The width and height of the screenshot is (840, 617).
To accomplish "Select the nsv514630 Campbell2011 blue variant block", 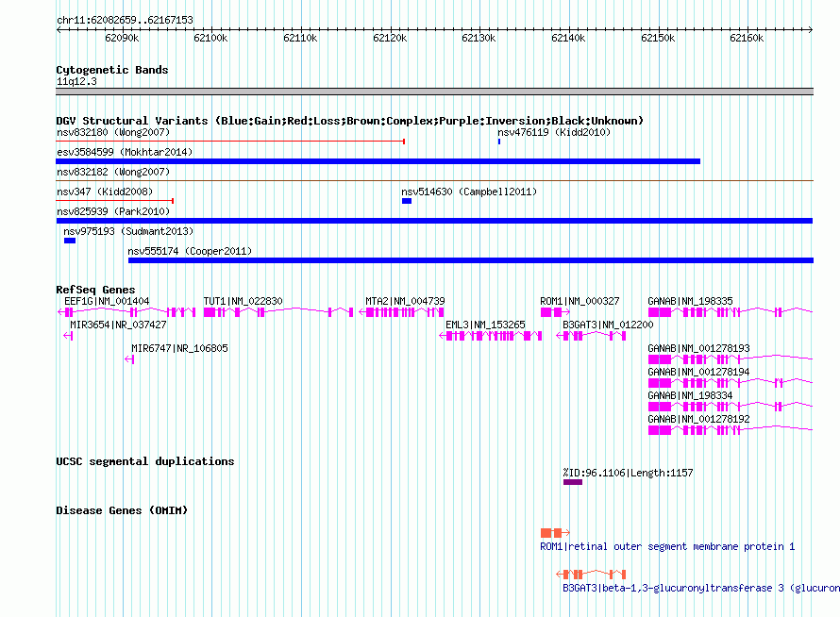I will pyautogui.click(x=407, y=201).
